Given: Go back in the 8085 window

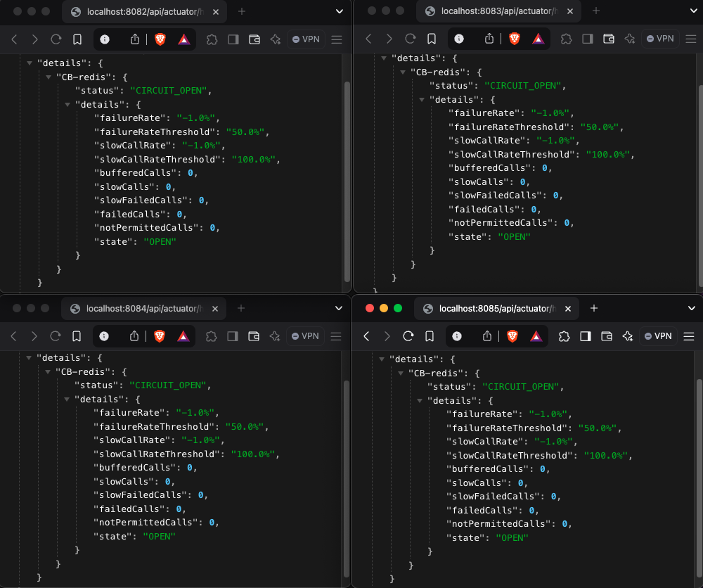Looking at the screenshot, I should [x=366, y=336].
